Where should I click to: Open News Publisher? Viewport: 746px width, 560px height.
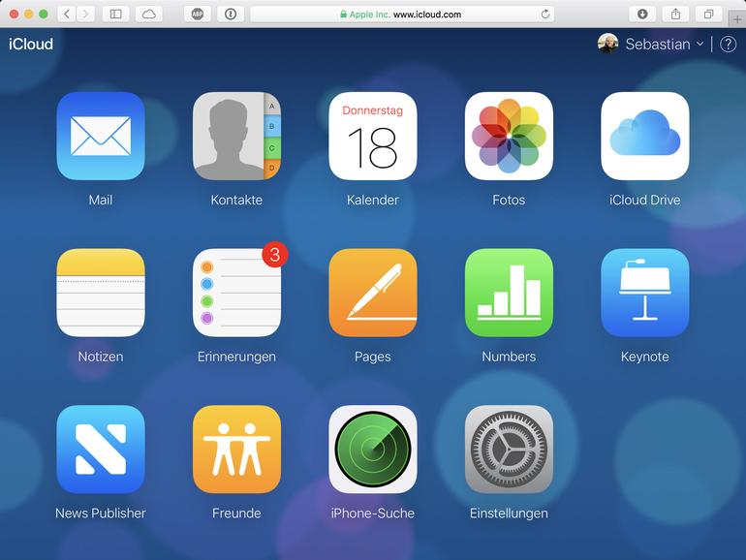tap(101, 450)
